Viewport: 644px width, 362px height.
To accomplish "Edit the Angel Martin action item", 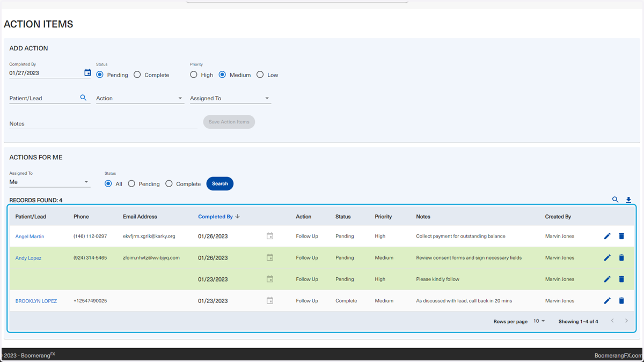I will point(607,236).
